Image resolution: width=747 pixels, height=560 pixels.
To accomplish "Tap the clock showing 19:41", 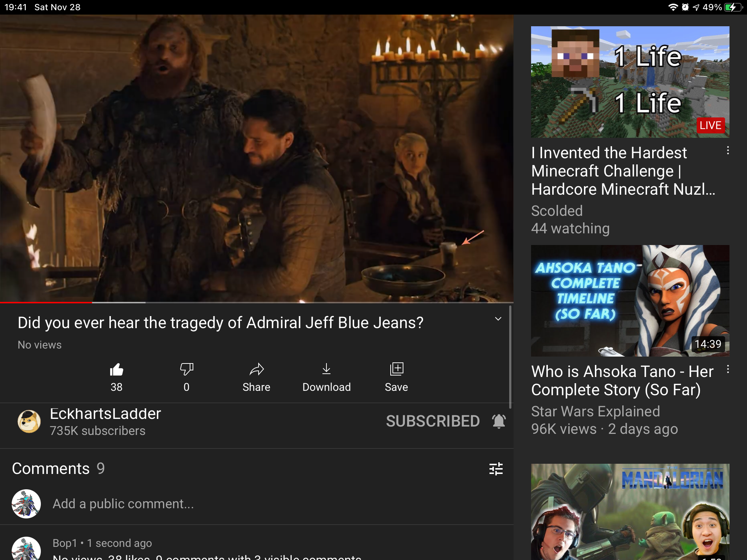I will [16, 7].
